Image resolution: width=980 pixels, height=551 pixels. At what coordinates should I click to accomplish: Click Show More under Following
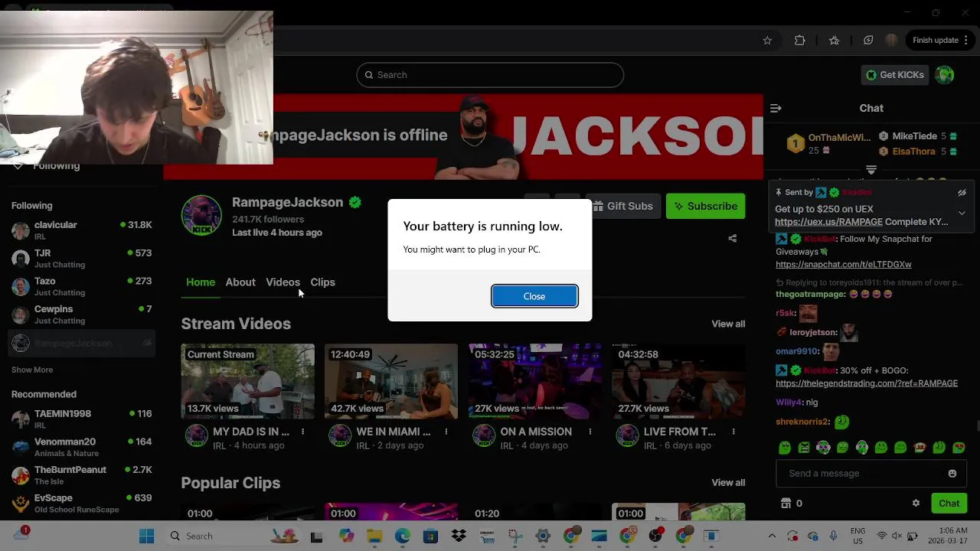[x=32, y=370]
